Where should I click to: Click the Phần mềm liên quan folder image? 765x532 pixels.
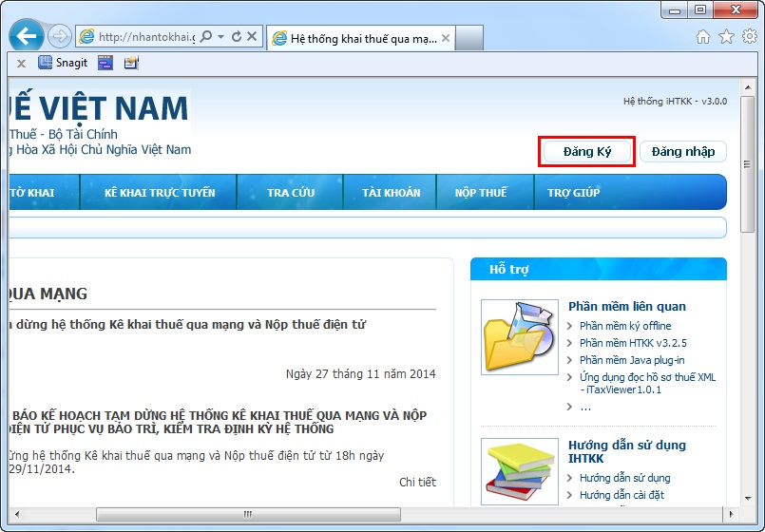pos(520,337)
